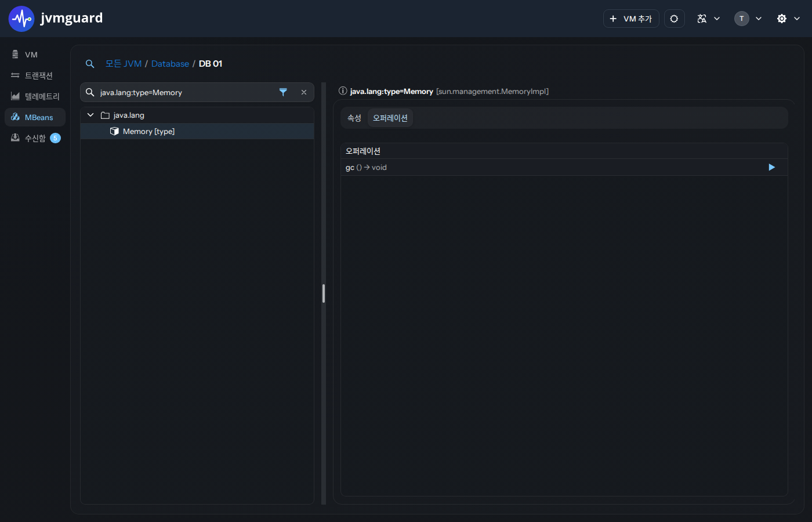Click the inbox tray icon
Viewport: 812px width, 522px height.
click(15, 138)
